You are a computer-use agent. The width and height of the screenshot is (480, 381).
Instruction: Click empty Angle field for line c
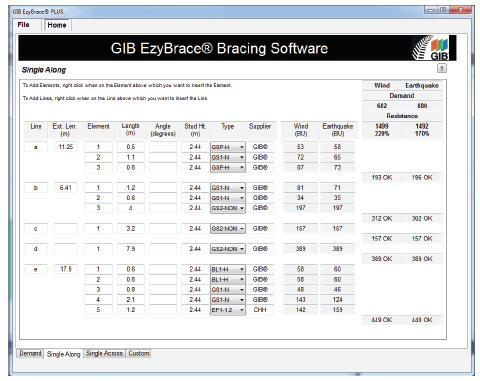[x=163, y=229]
